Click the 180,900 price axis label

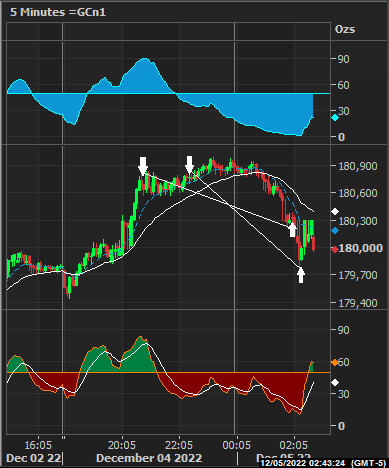pyautogui.click(x=358, y=166)
